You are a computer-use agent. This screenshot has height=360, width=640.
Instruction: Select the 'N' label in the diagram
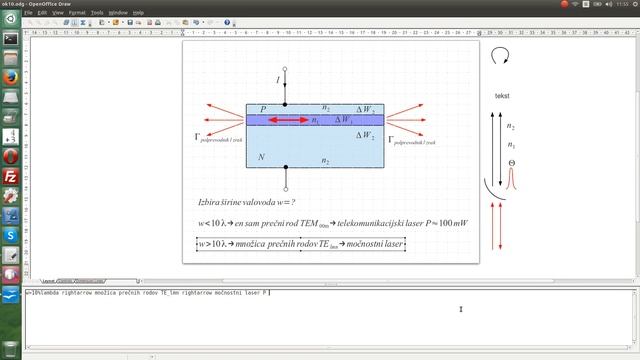pyautogui.click(x=261, y=157)
